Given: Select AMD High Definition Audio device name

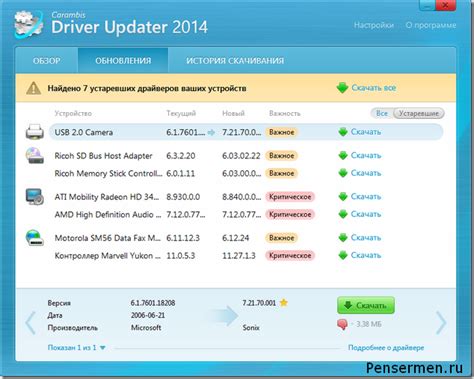Looking at the screenshot, I should 108,214.
